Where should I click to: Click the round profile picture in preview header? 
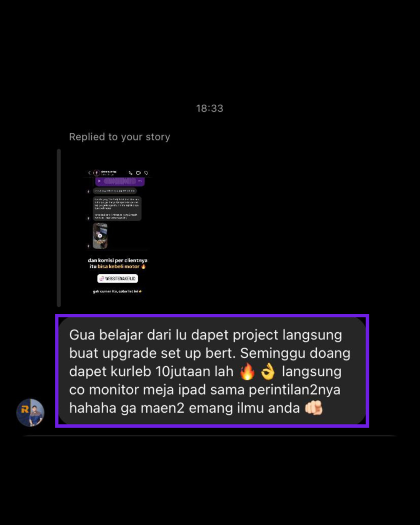[96, 173]
